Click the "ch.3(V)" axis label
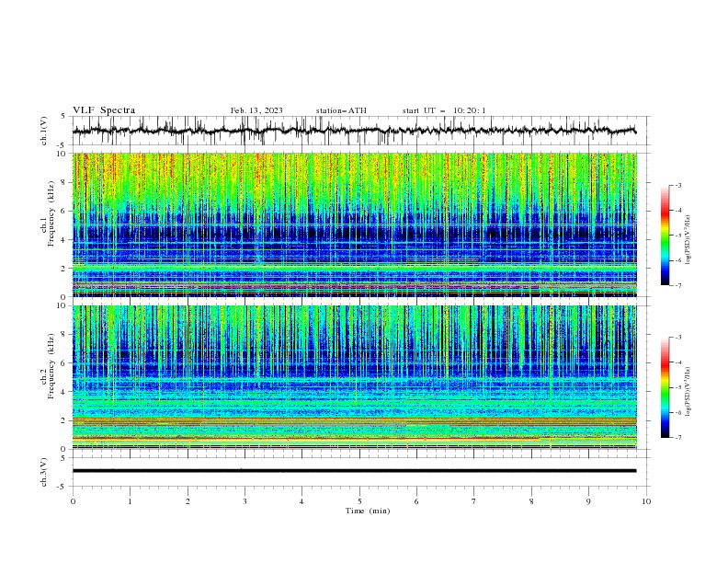 pyautogui.click(x=44, y=472)
